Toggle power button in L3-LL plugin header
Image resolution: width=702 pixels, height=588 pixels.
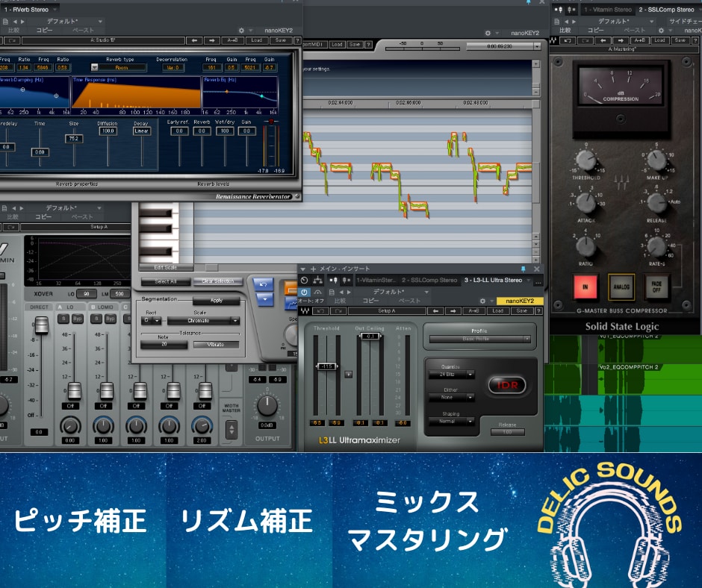click(305, 292)
